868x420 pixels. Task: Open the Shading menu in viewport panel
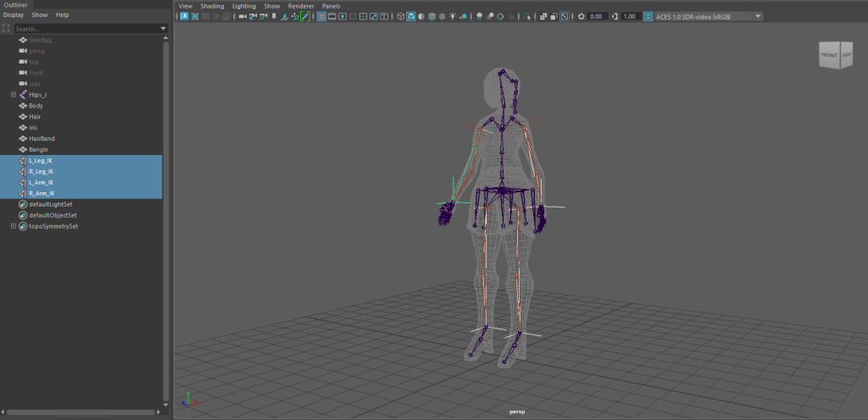(x=212, y=5)
